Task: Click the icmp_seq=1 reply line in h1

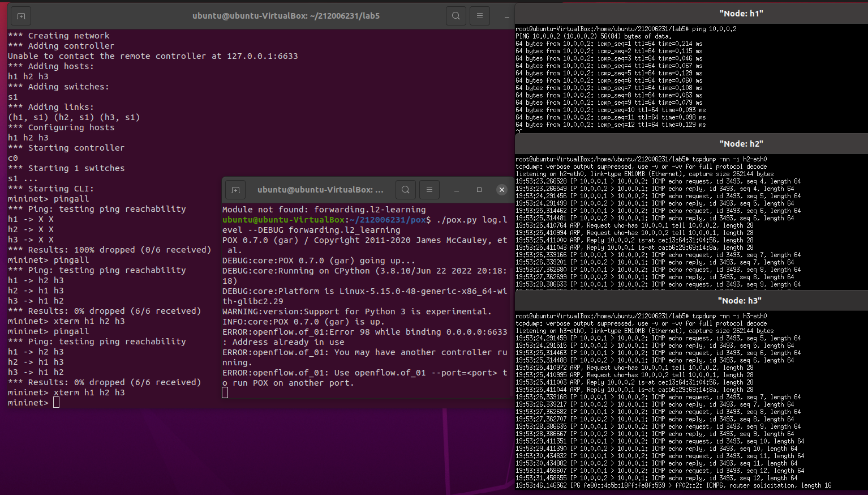Action: [x=609, y=44]
